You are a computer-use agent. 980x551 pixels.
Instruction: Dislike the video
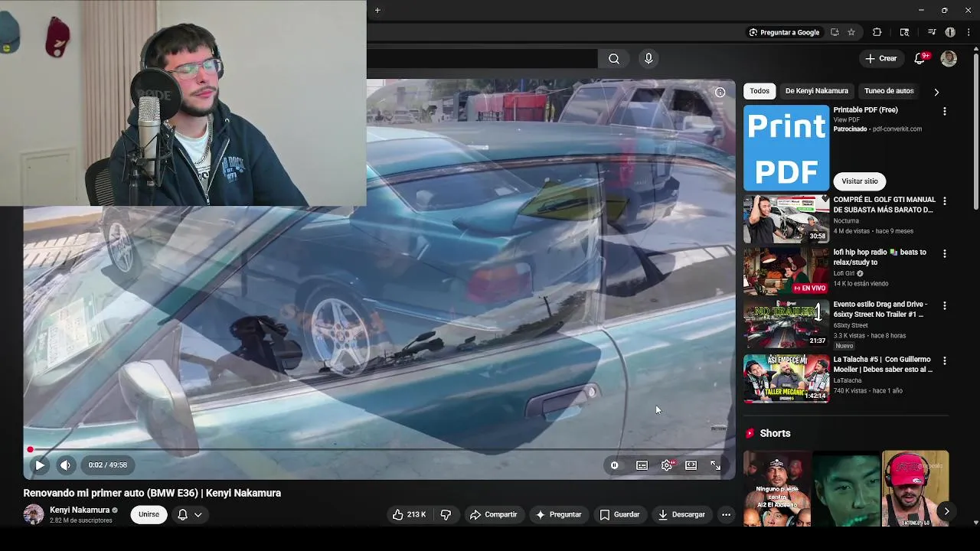tap(446, 514)
